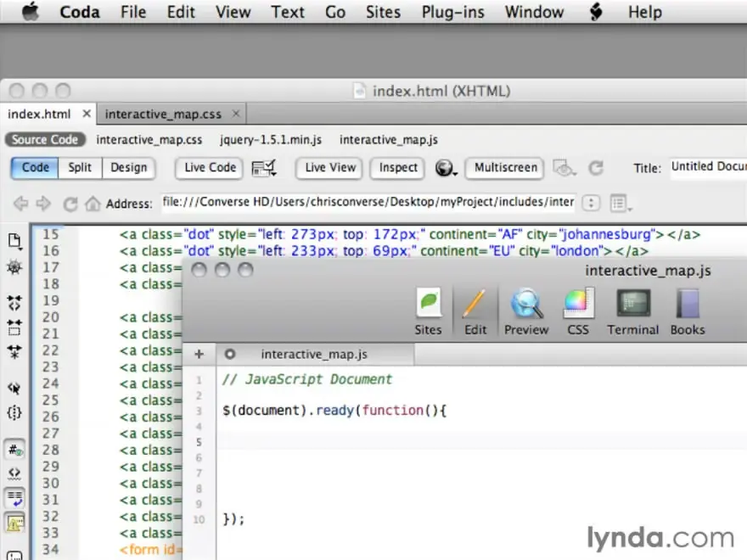
Task: Open the Apple menu
Action: pyautogui.click(x=31, y=11)
